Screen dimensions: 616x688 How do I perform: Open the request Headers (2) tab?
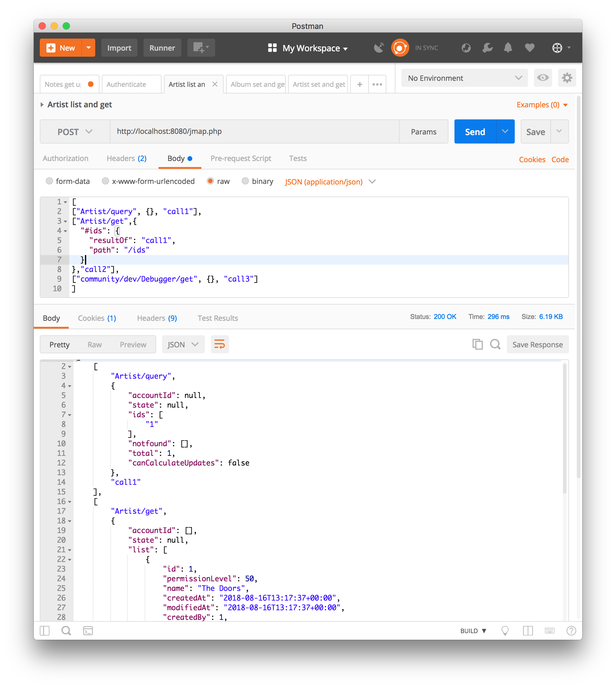pos(127,159)
